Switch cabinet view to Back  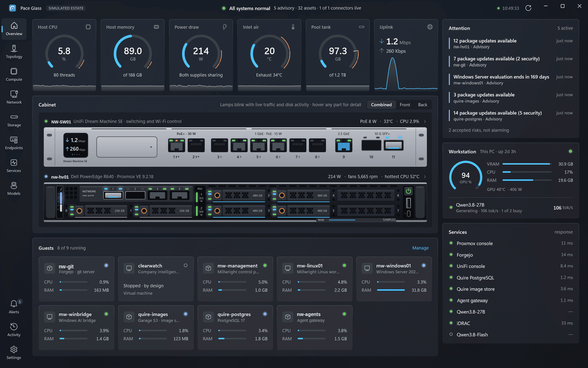pos(422,105)
